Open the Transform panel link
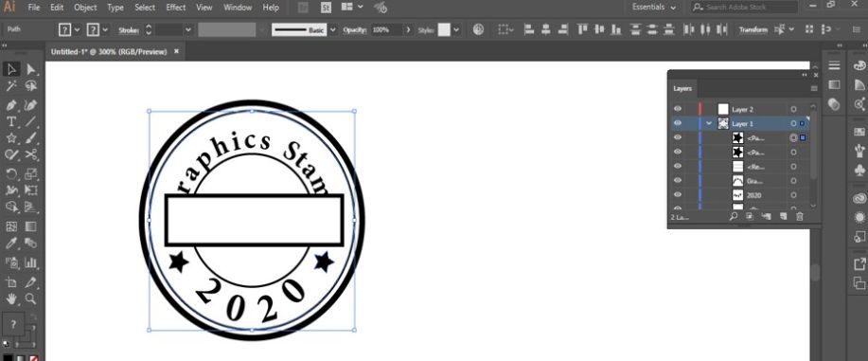The height and width of the screenshot is (361, 868). pyautogui.click(x=753, y=30)
